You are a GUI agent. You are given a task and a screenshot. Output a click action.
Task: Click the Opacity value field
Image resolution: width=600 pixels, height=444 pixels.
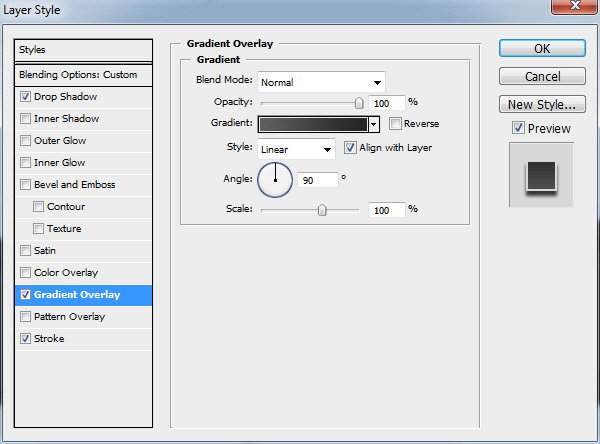pos(386,103)
